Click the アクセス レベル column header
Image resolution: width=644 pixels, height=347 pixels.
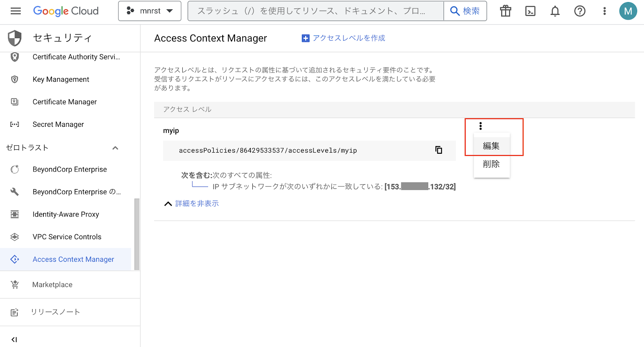pos(187,109)
